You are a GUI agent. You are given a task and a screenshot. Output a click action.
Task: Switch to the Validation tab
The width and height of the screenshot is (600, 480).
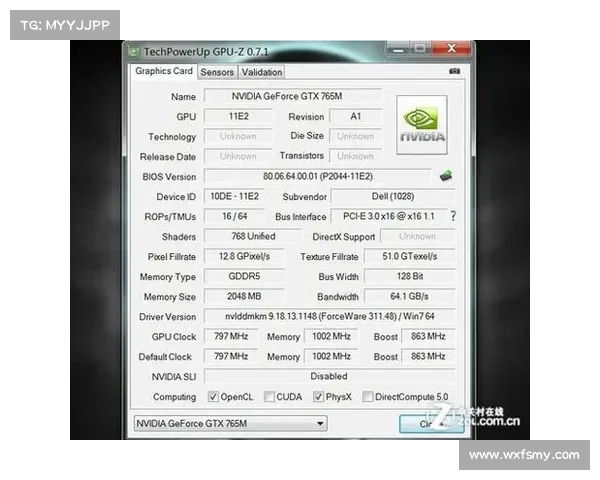click(262, 72)
